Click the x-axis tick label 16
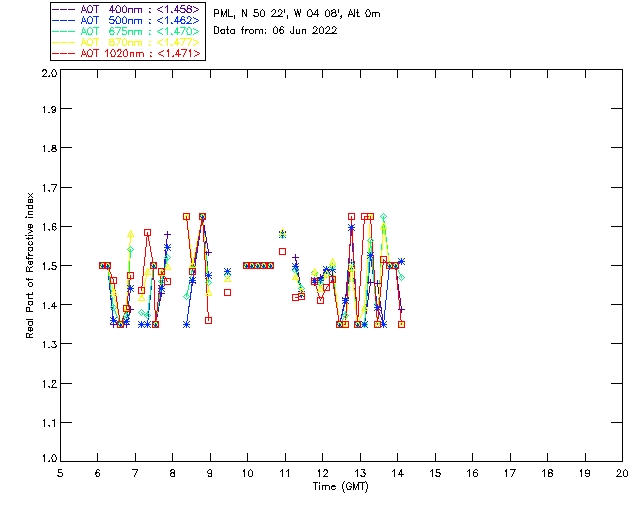This screenshot has height=512, width=640. point(473,474)
